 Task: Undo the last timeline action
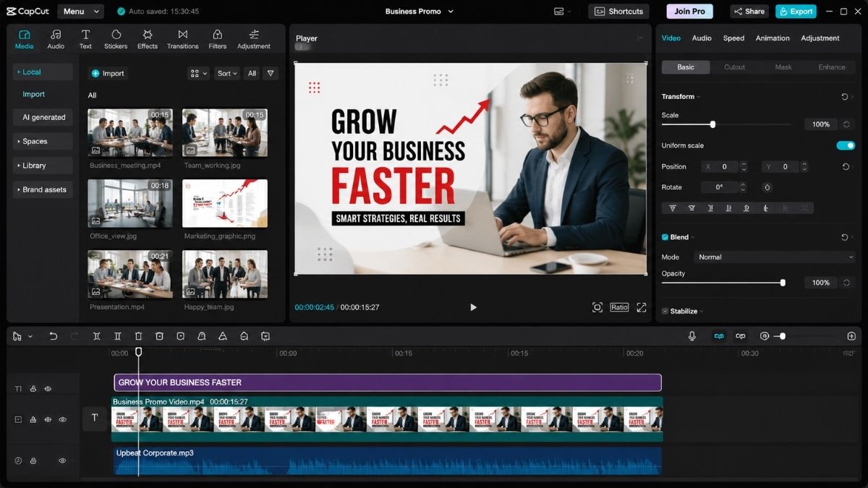point(54,336)
